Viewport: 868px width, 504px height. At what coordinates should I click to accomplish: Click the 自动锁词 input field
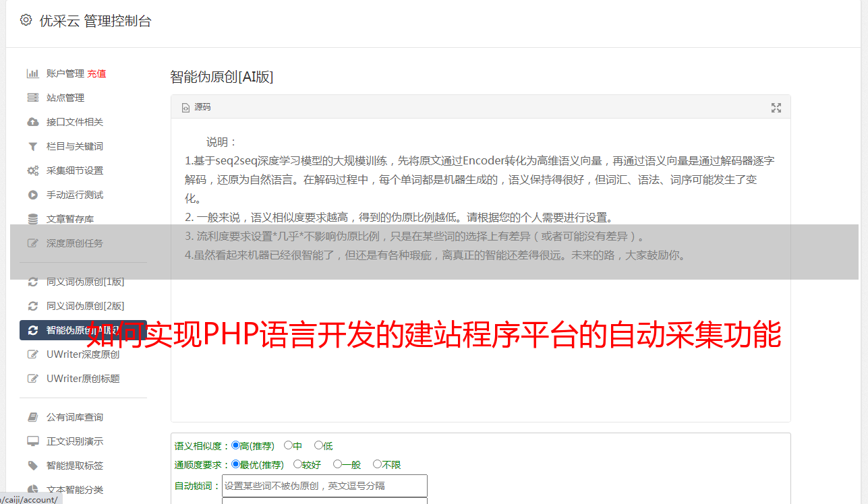click(324, 486)
